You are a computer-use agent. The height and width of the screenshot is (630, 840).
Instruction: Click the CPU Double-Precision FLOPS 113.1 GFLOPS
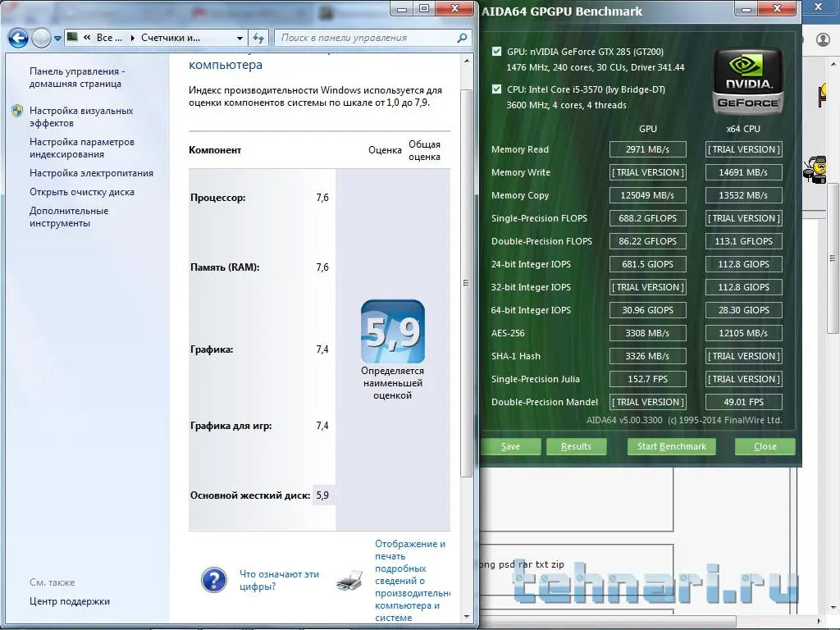pyautogui.click(x=743, y=242)
